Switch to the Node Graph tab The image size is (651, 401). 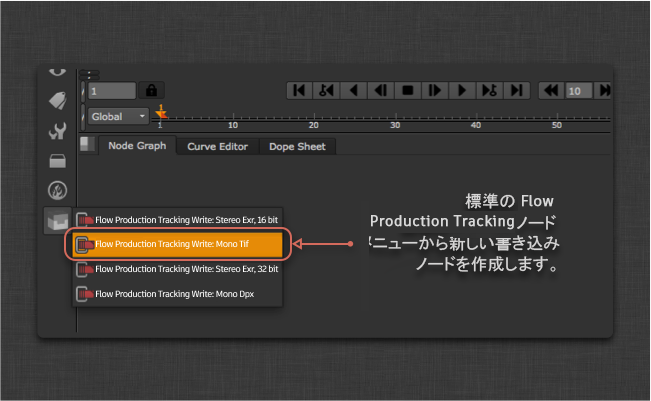click(137, 146)
